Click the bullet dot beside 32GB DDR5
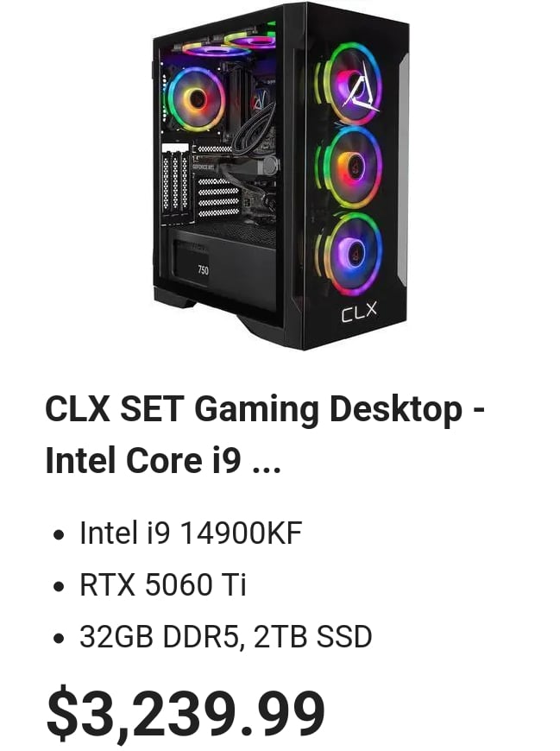Image resolution: width=560 pixels, height=751 pixels. tap(59, 639)
